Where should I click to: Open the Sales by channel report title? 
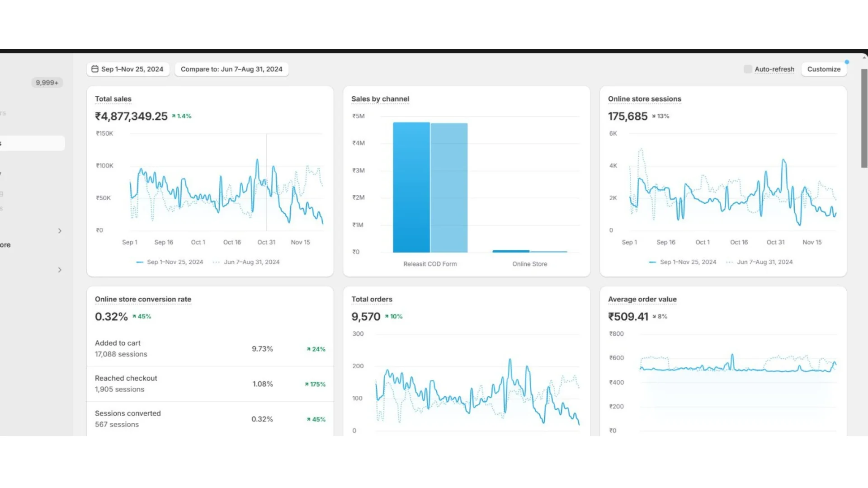coord(380,99)
